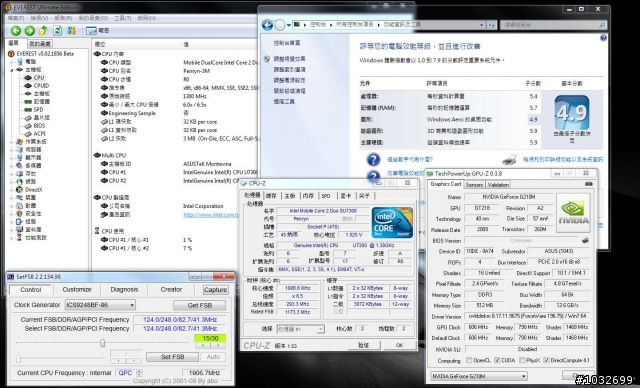Click the SetFSB title bar icon

[11, 277]
